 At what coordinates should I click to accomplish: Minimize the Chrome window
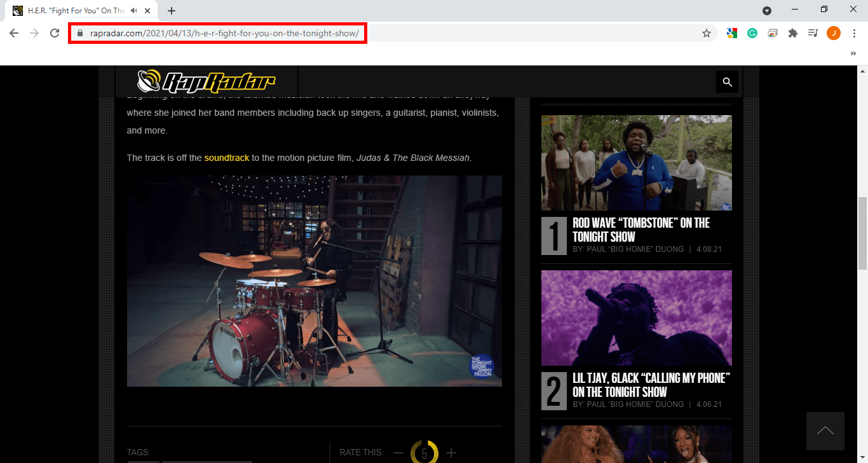point(795,9)
